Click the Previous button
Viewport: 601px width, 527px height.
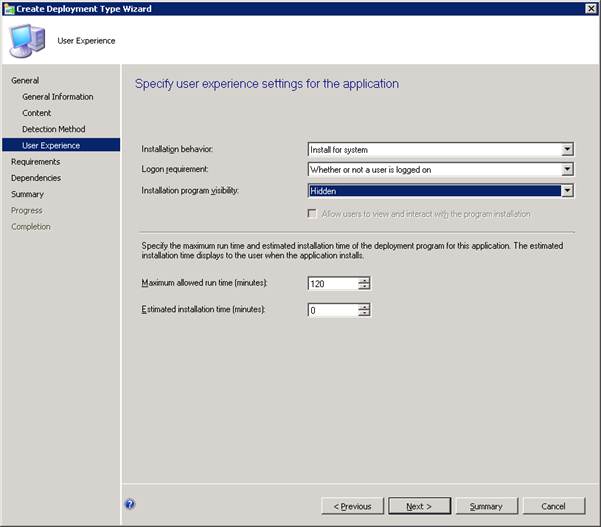point(352,506)
